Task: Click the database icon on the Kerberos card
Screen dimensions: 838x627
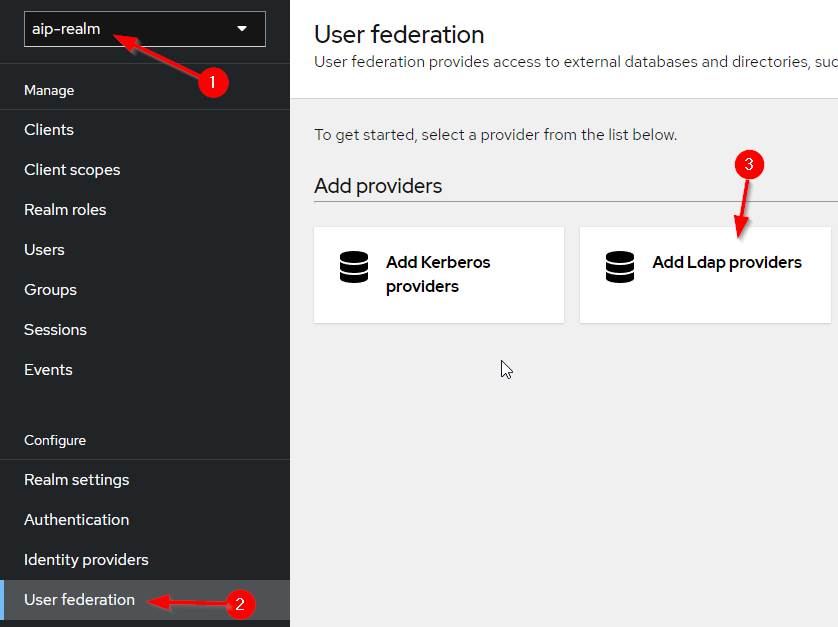Action: click(354, 267)
